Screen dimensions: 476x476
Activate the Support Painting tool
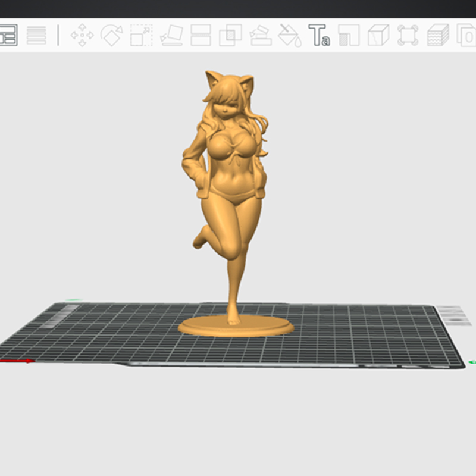pyautogui.click(x=349, y=35)
